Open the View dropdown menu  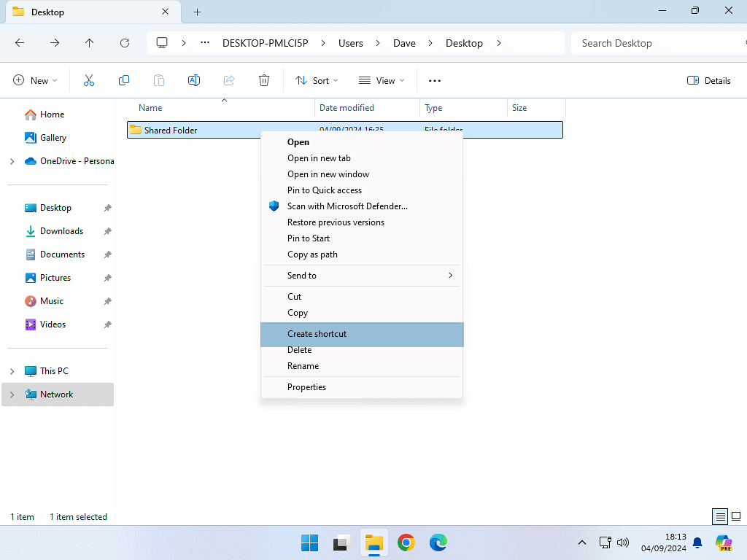tap(382, 80)
